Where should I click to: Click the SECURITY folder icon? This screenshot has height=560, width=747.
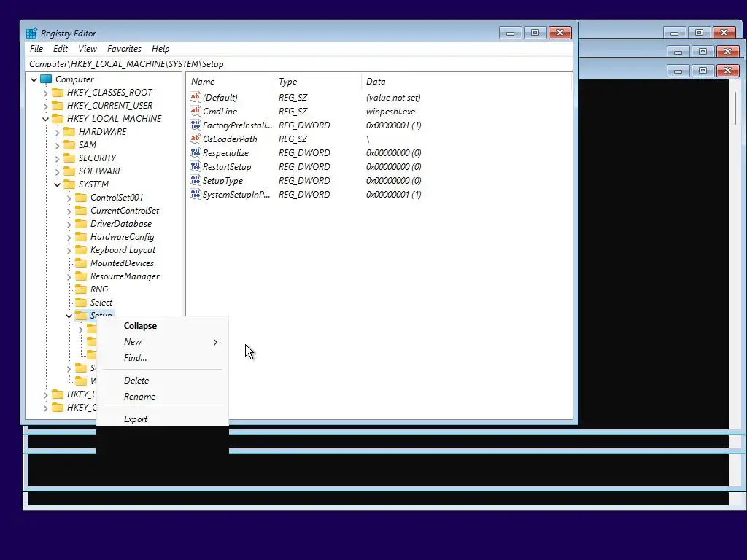pos(69,157)
